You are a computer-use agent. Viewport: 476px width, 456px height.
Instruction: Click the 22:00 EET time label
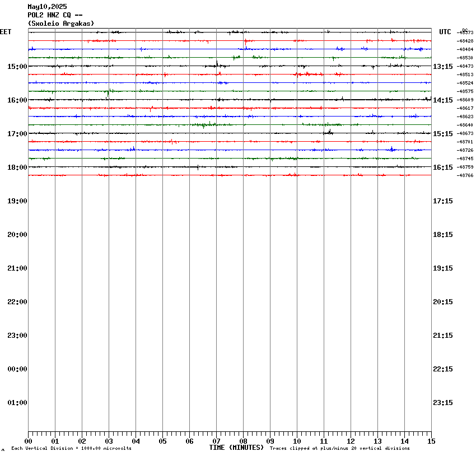click(x=17, y=302)
